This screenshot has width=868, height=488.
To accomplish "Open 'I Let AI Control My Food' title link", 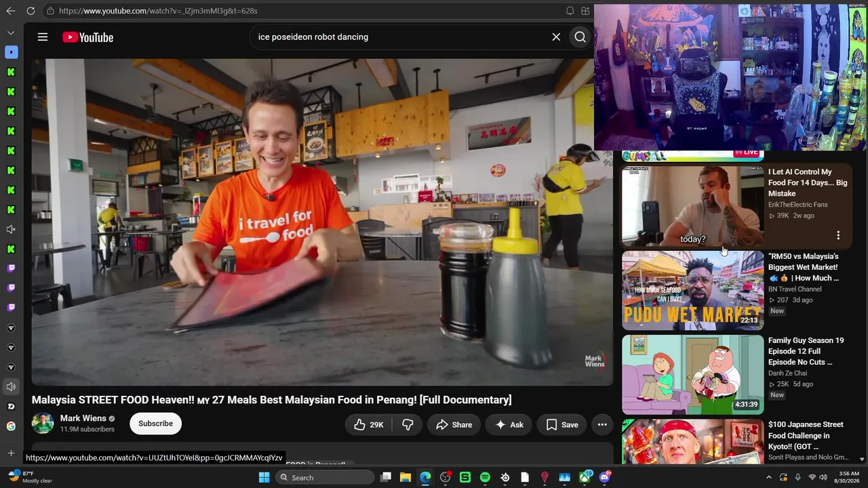I will tap(808, 183).
